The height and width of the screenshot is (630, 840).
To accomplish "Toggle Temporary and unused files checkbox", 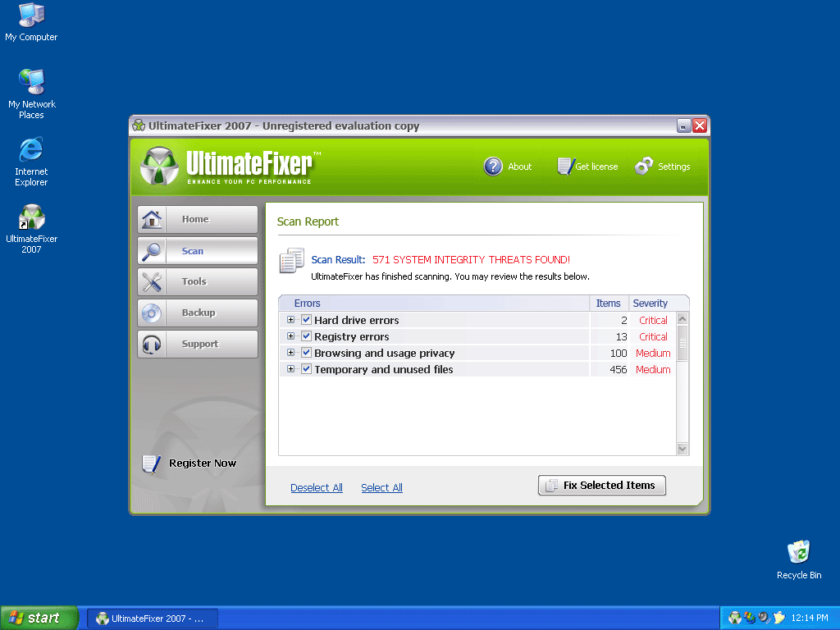I will [x=306, y=369].
